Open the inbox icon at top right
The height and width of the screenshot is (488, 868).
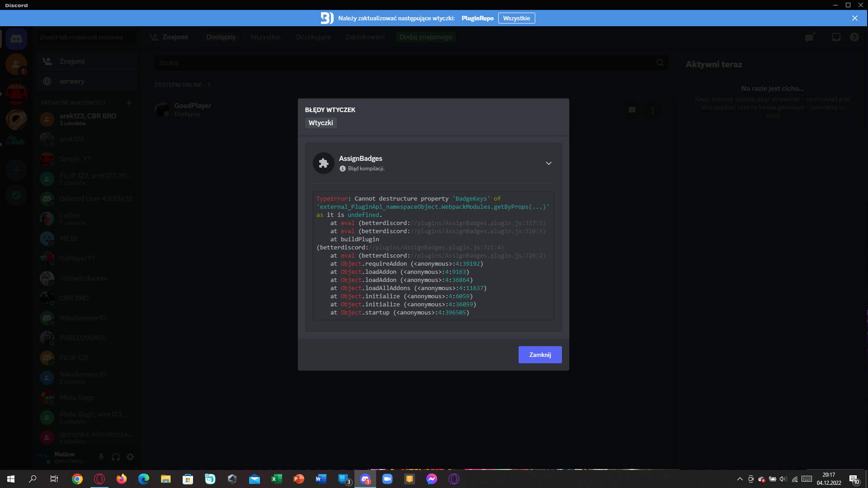pyautogui.click(x=836, y=37)
